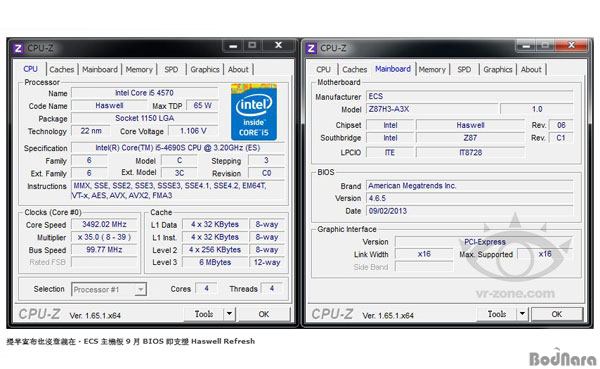Viewport: 600px width, 369px height.
Task: Click OK in the right CPU-Z window
Action: click(x=557, y=314)
